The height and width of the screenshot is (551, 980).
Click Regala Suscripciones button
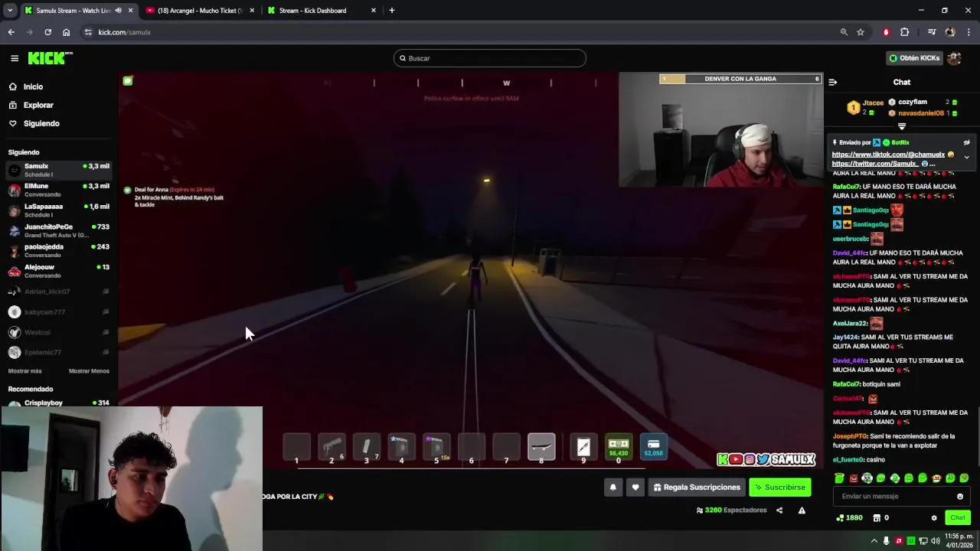pyautogui.click(x=697, y=487)
